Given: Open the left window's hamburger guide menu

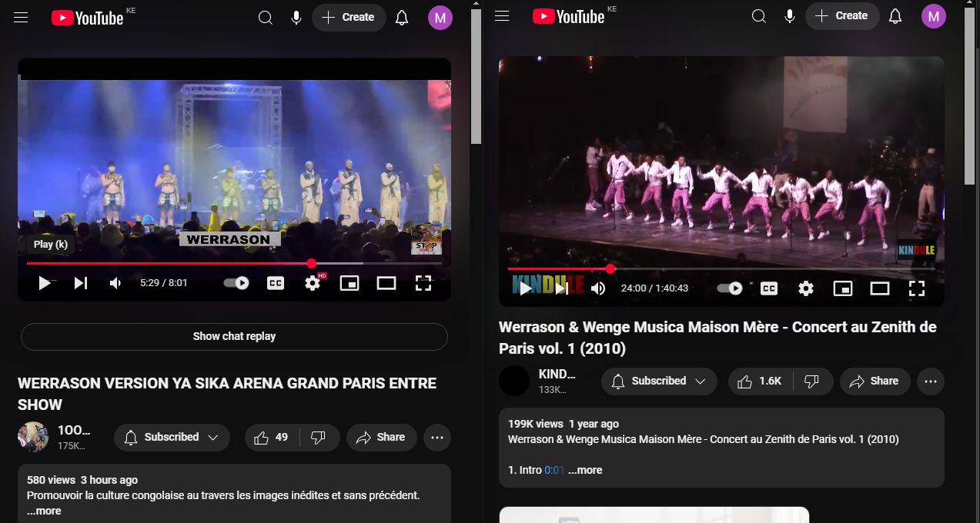Looking at the screenshot, I should pos(21,17).
